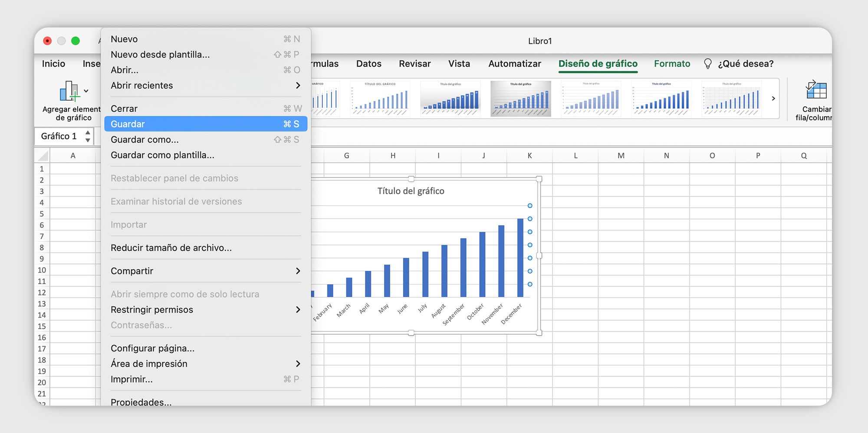Click the Agregar elemento de gráfico icon
This screenshot has height=433, width=868.
click(x=69, y=91)
